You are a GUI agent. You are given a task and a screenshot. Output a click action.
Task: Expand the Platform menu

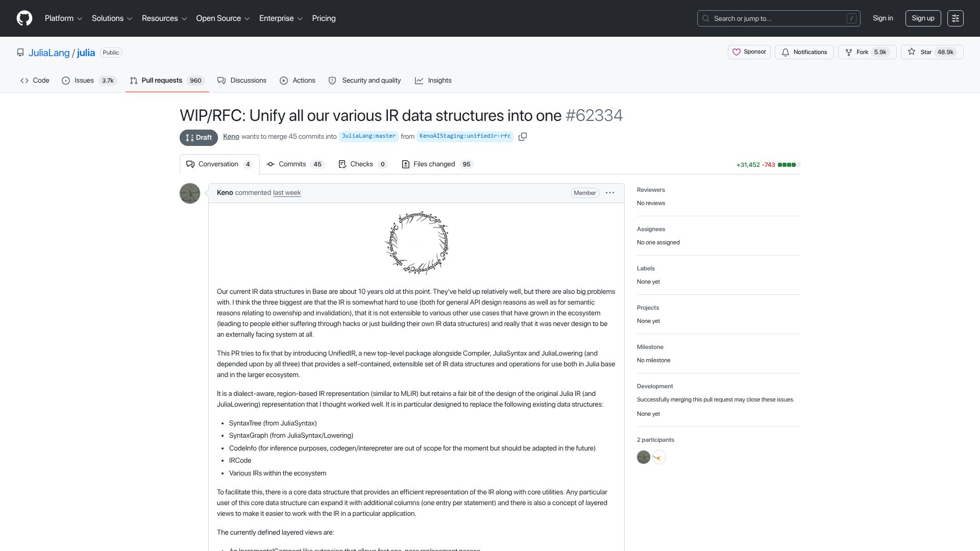[x=63, y=18]
